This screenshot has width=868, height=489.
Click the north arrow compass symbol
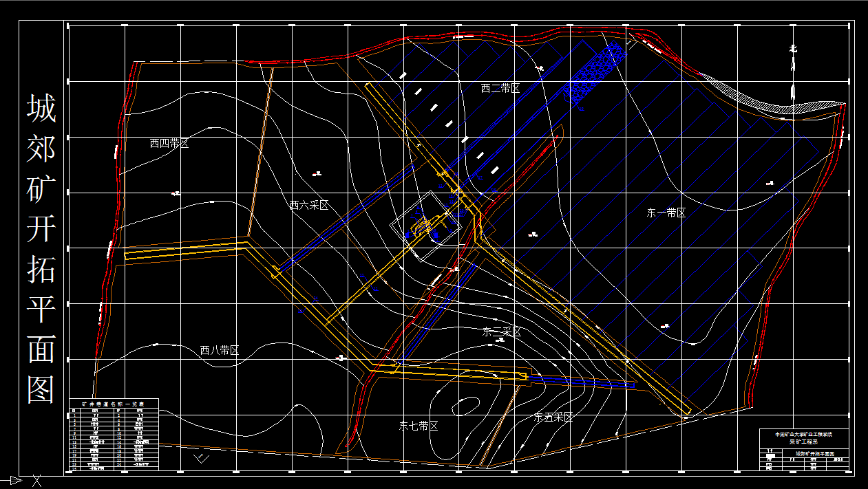(793, 72)
